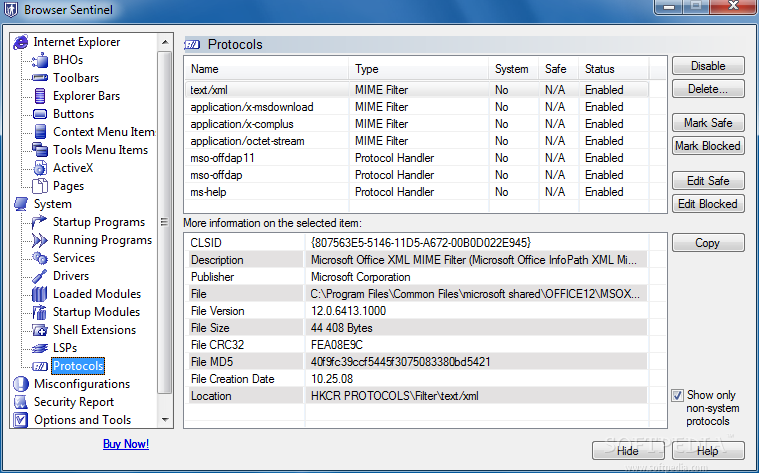Click the Mark Blocked button
759x473 pixels.
708,146
